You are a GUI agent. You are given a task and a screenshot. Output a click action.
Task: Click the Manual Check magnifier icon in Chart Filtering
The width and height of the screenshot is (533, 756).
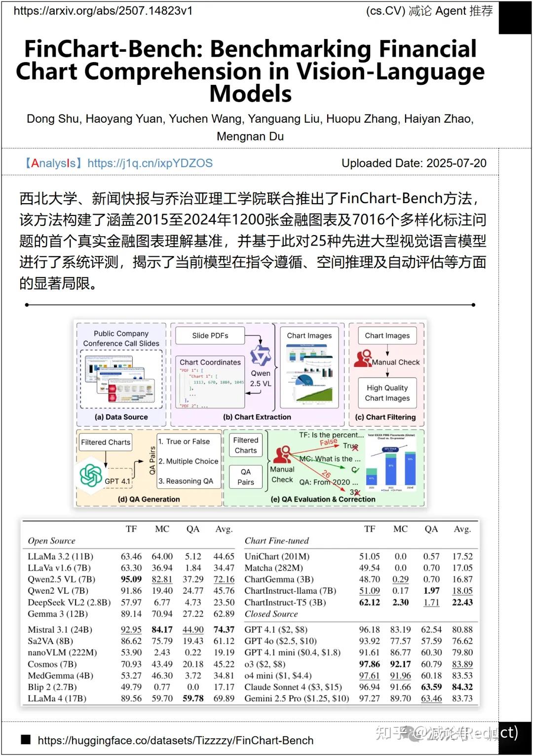point(363,358)
